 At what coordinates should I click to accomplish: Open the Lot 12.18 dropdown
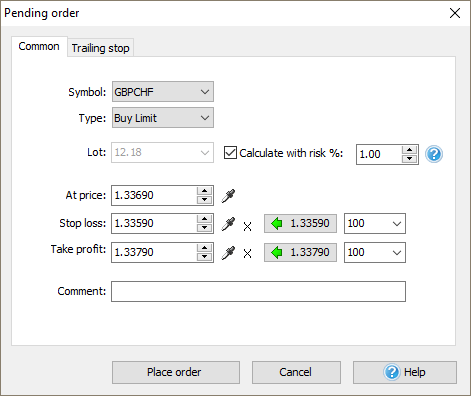[162, 153]
